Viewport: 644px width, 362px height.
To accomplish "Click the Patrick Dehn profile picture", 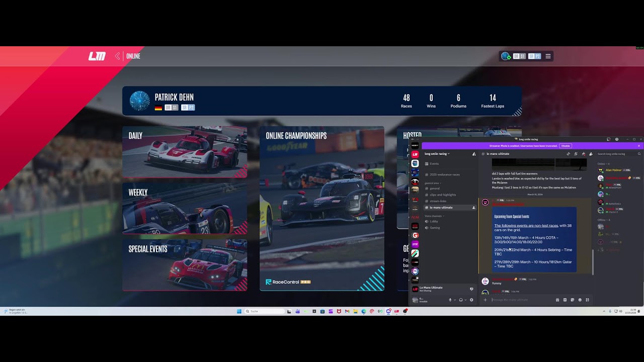I will point(139,101).
